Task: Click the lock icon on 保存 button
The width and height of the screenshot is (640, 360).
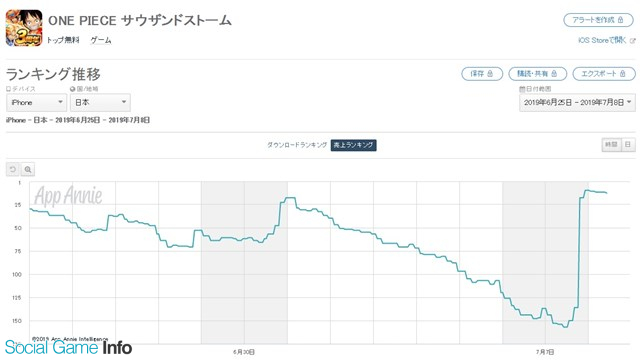Action: (x=490, y=73)
